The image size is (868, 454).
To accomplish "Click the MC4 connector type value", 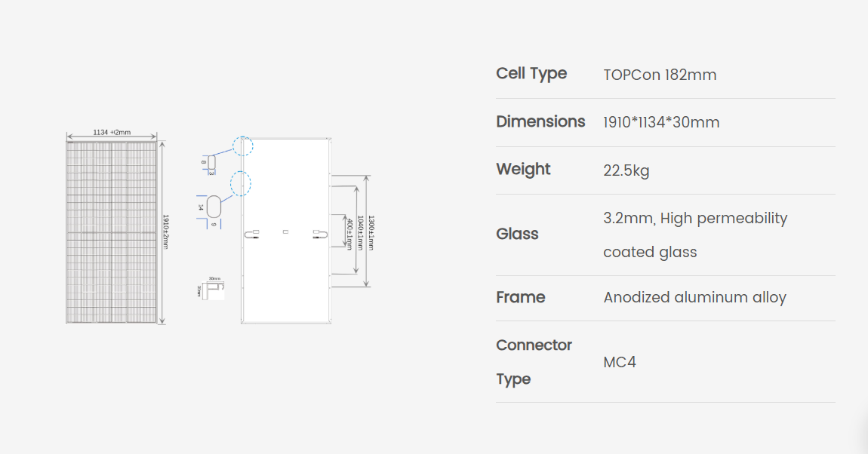I will (x=620, y=362).
